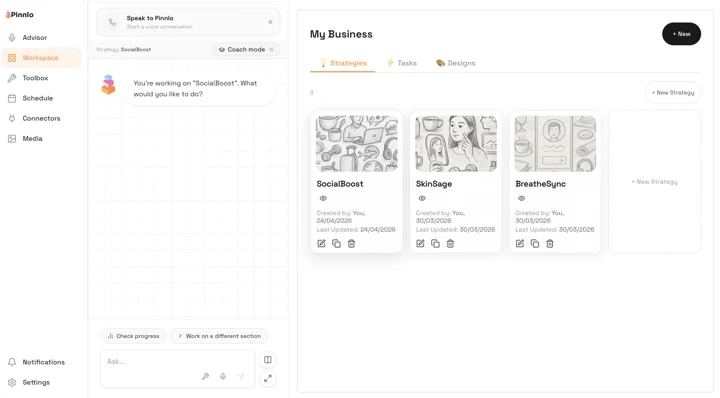The image size is (720, 398).
Task: Open the SkinSage thumbnail image
Action: 456,144
